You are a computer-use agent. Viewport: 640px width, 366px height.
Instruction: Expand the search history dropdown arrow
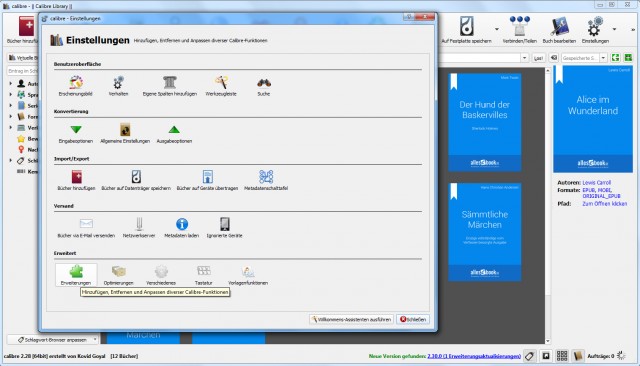[524, 58]
